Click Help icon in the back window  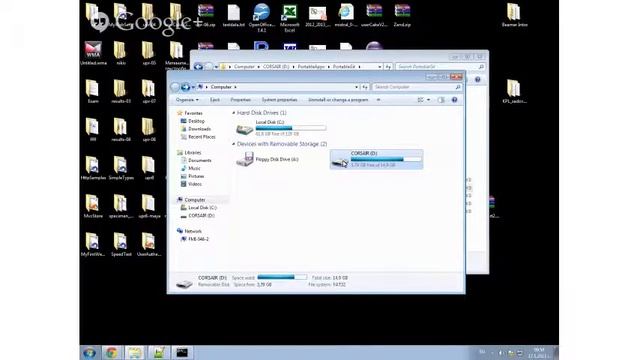pos(478,80)
